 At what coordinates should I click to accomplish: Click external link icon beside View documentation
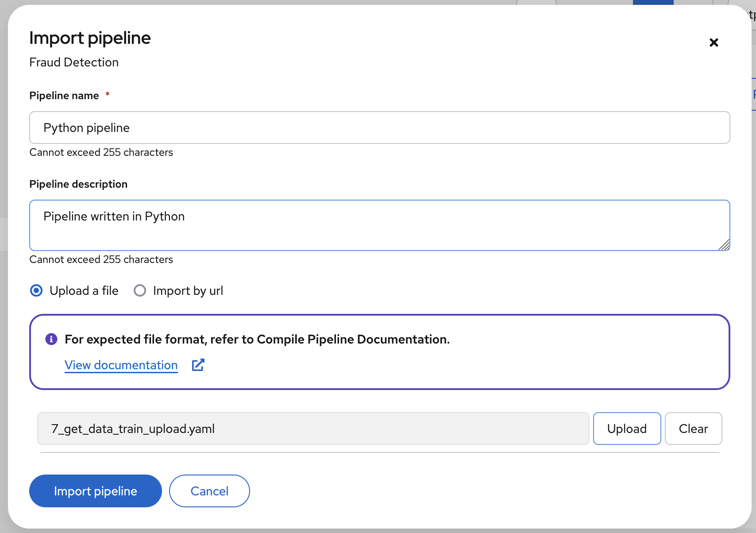(x=198, y=365)
